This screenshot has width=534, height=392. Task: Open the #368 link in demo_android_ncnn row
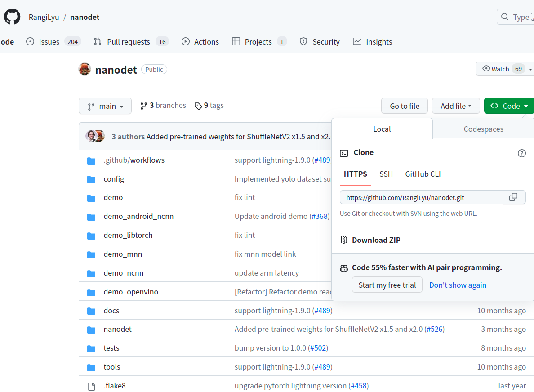[320, 216]
